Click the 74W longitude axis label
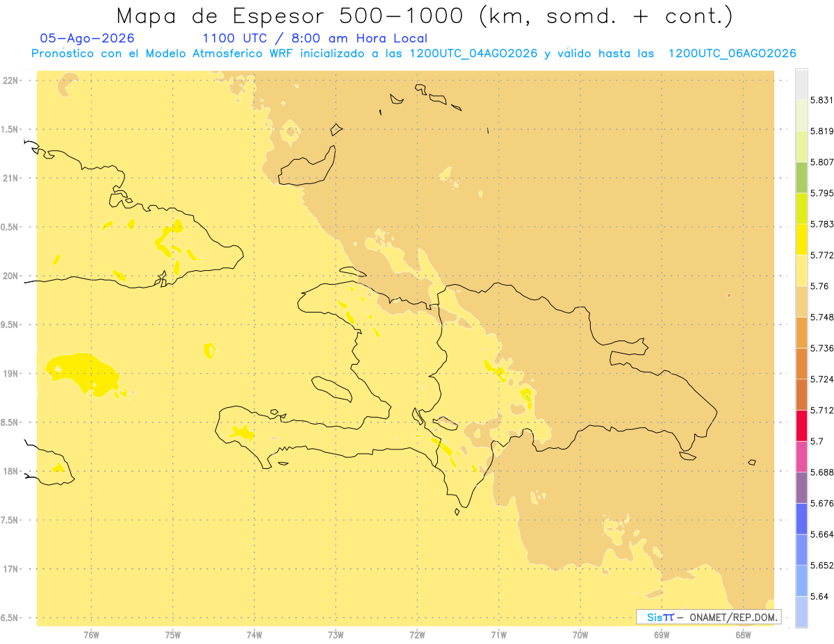Screen dimensions: 834x644 [x=254, y=635]
